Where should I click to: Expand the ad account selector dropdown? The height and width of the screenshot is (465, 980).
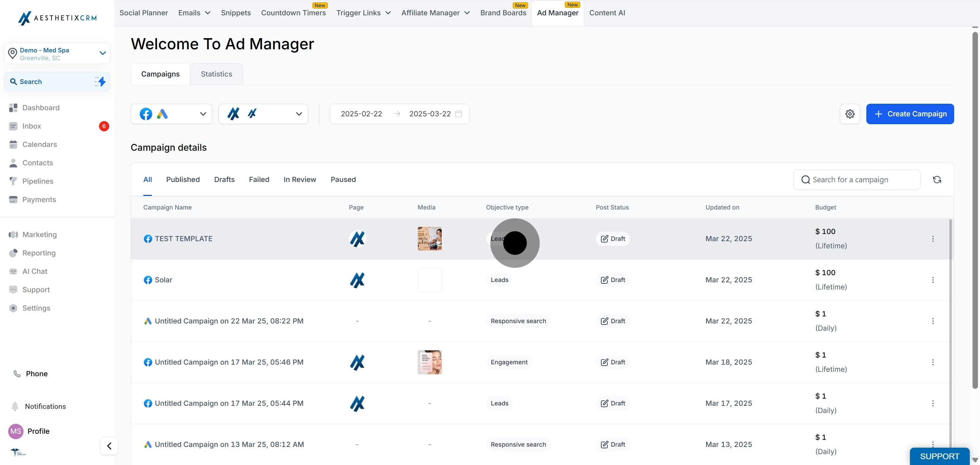pyautogui.click(x=263, y=114)
